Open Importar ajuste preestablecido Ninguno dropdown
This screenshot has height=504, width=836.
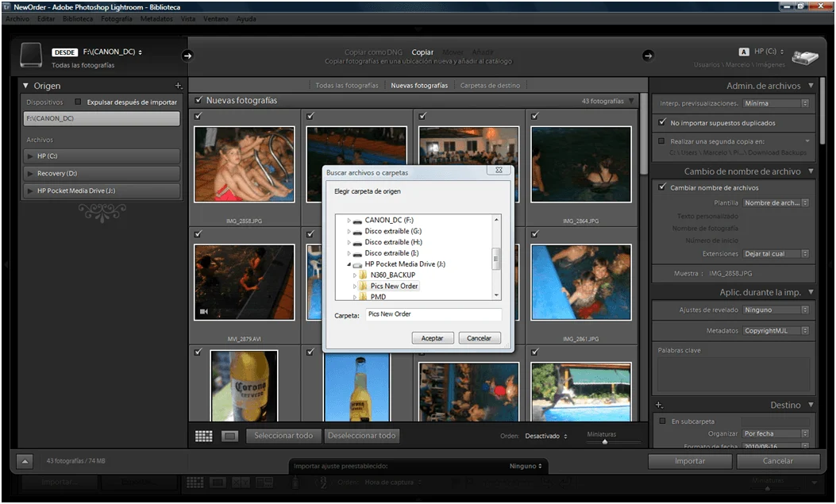click(526, 466)
